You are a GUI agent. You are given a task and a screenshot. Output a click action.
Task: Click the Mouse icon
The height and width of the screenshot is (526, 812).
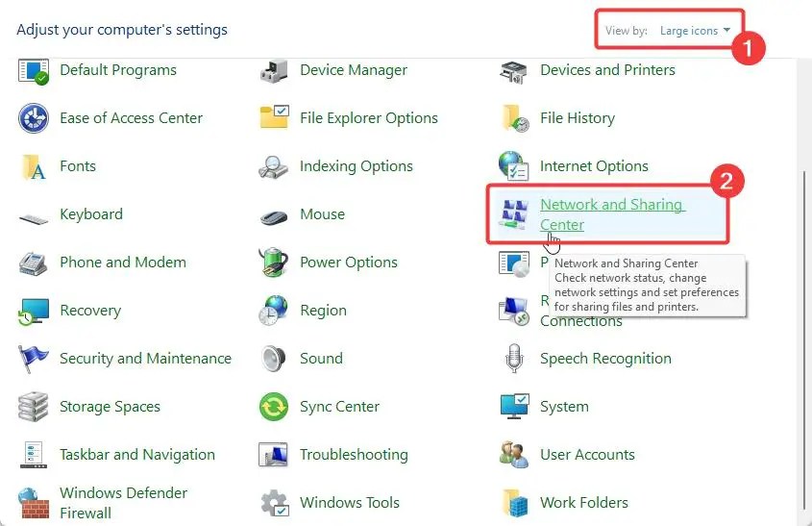pyautogui.click(x=274, y=217)
